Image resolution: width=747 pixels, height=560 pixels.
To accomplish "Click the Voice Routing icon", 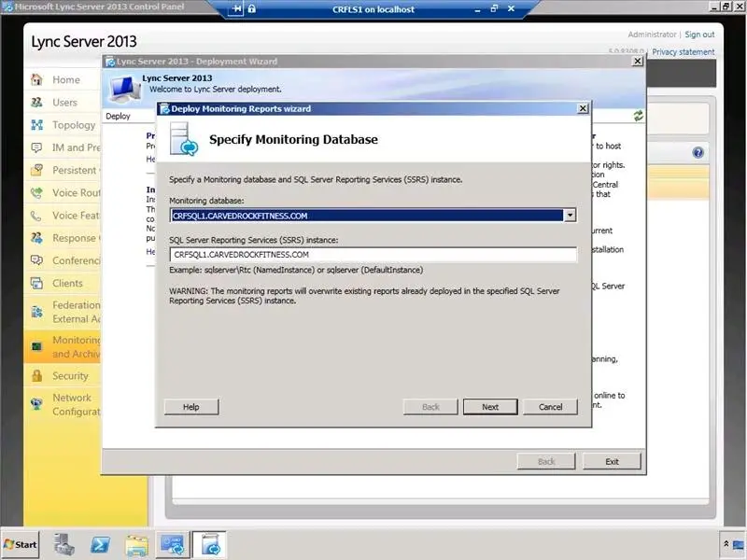I will click(36, 193).
